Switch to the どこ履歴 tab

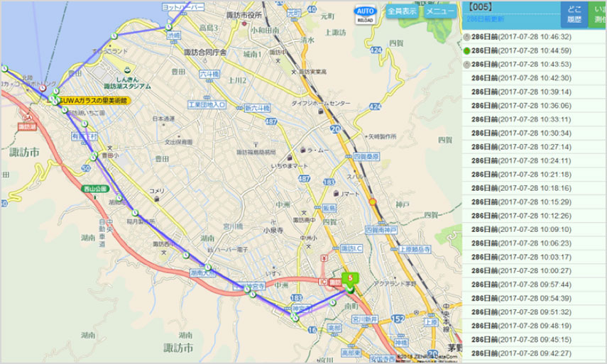click(574, 14)
